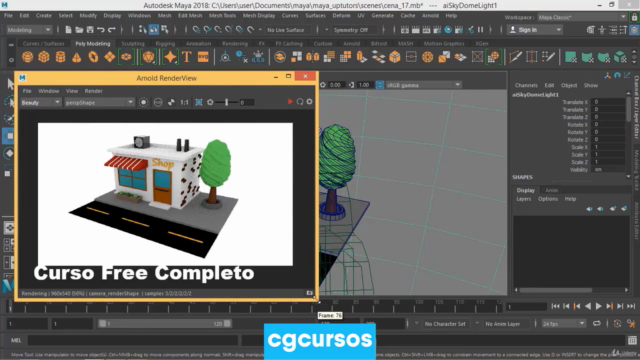Select the polygon Type text tool
Screen dimensions: 640x360
point(187,57)
